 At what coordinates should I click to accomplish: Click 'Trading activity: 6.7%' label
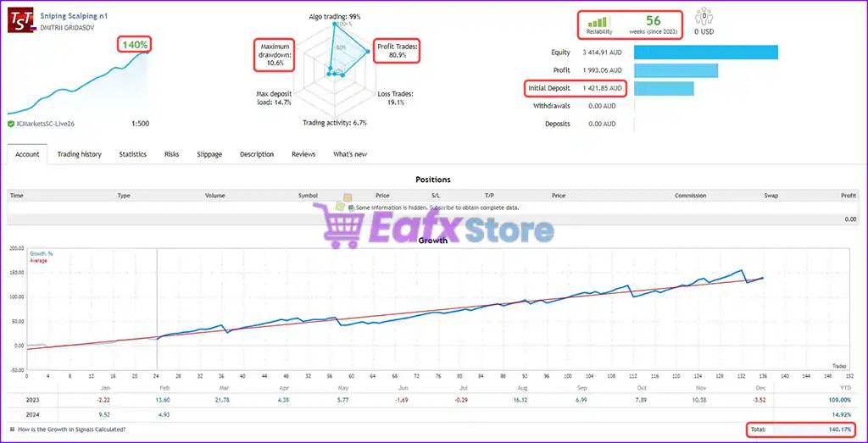point(334,123)
